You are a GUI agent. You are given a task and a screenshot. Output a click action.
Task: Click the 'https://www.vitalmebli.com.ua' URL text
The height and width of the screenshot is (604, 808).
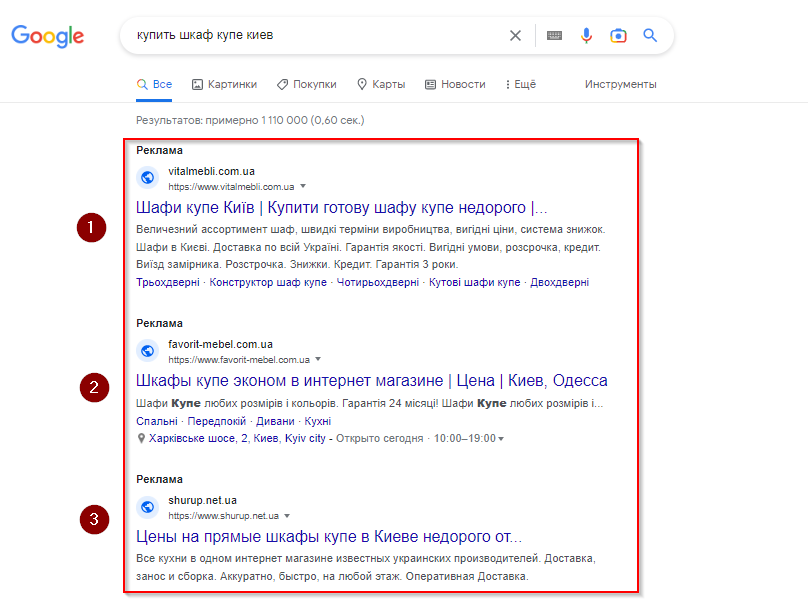(231, 187)
